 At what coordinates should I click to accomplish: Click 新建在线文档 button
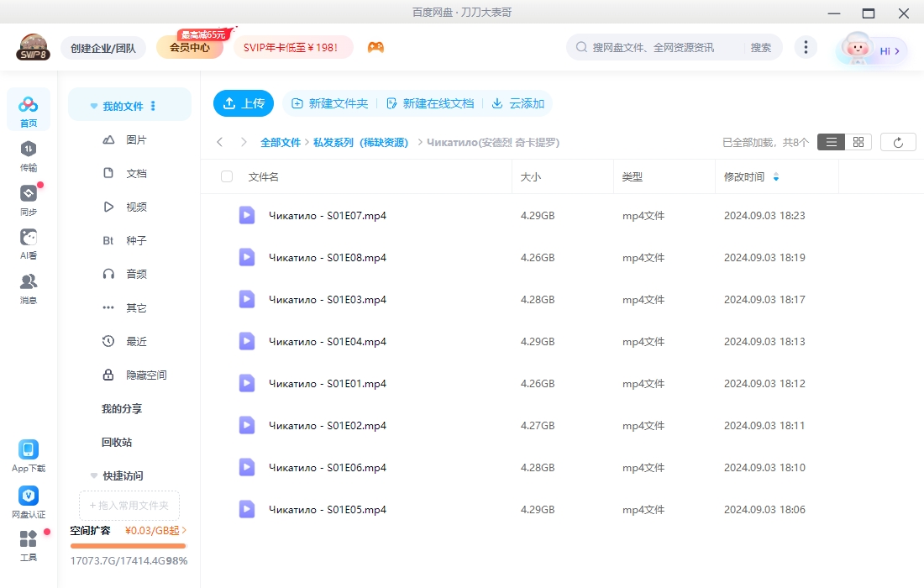[x=430, y=103]
